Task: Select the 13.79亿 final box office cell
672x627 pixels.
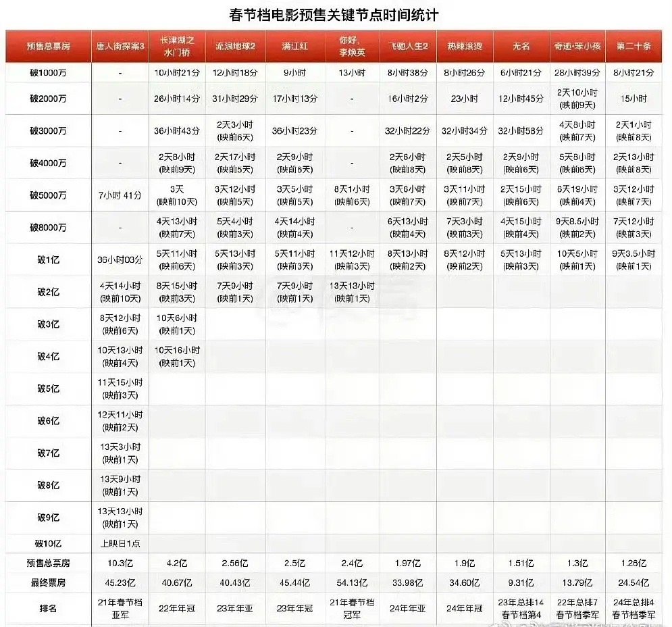Action: point(577,583)
